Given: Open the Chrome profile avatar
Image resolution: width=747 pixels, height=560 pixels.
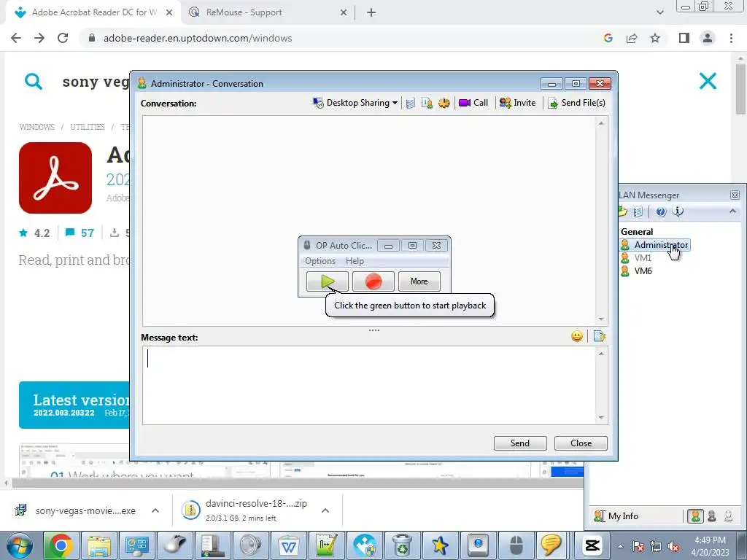Looking at the screenshot, I should tap(708, 38).
